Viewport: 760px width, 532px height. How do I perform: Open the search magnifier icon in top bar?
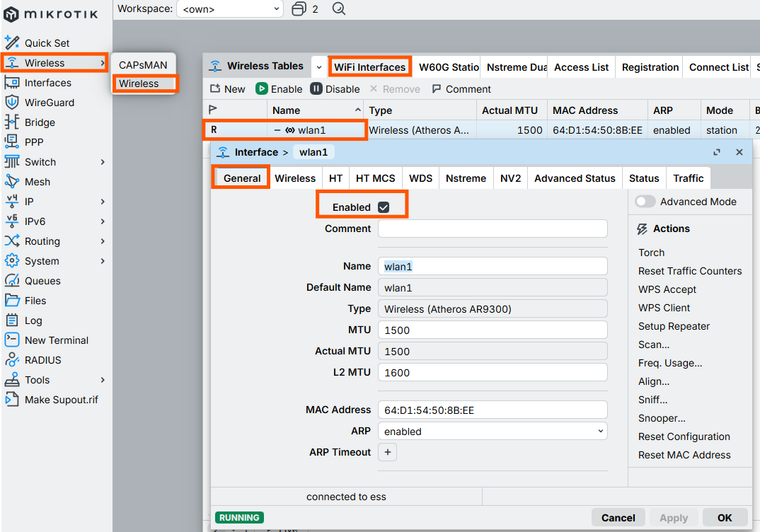(x=338, y=8)
